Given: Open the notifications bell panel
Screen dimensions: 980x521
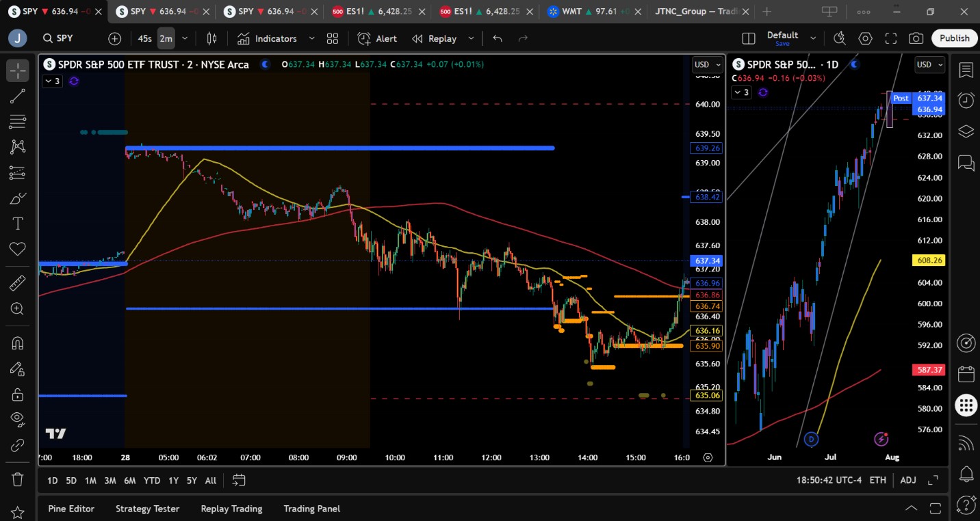Looking at the screenshot, I should [966, 474].
